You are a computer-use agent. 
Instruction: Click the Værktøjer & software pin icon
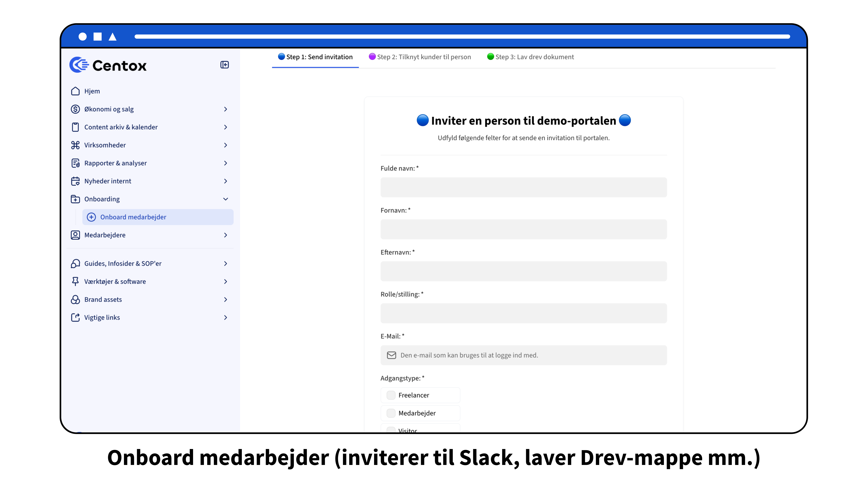[75, 281]
